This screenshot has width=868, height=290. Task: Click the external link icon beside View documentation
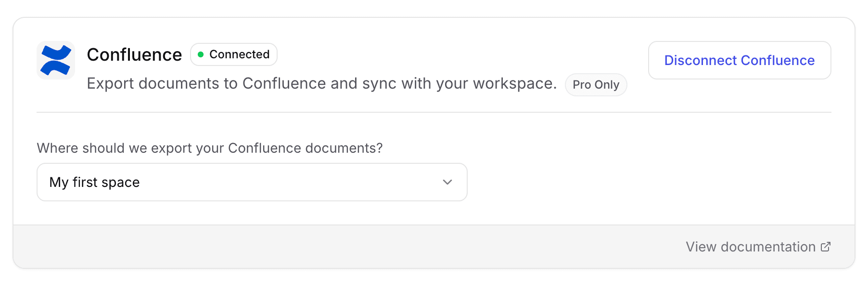pyautogui.click(x=826, y=247)
